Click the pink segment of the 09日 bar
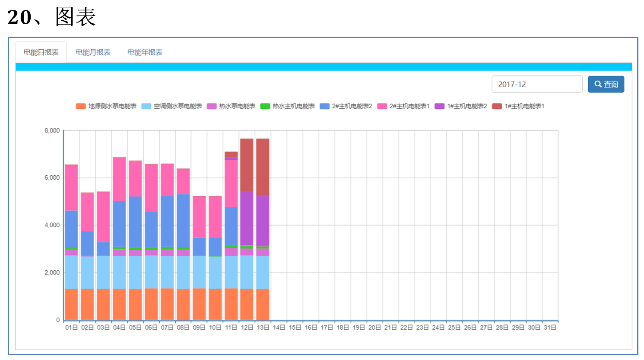 click(199, 217)
